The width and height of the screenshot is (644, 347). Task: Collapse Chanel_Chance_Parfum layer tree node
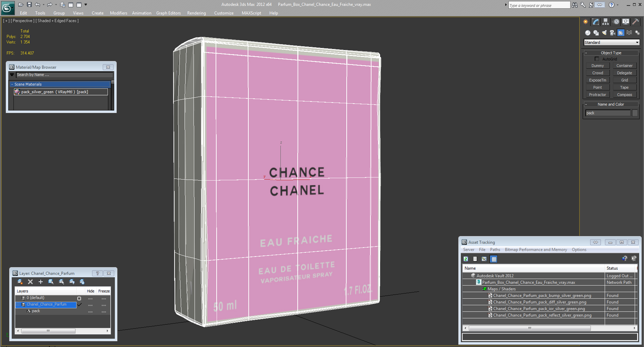click(18, 305)
